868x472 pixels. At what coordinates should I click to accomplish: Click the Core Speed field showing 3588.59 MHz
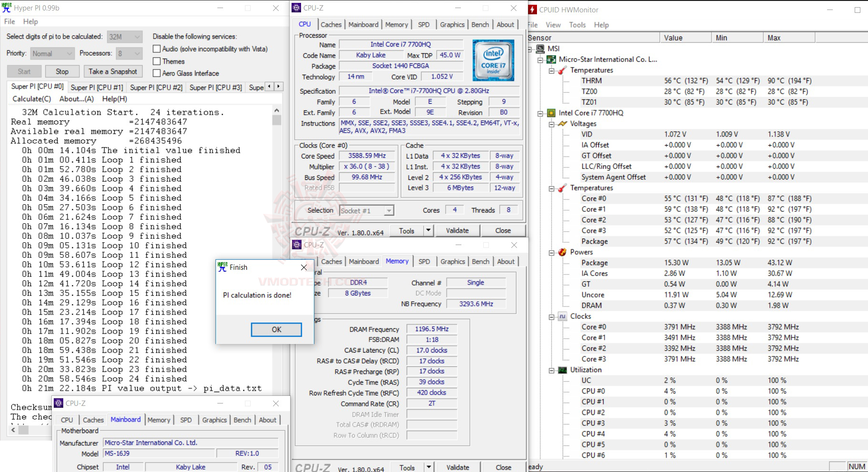tap(367, 156)
